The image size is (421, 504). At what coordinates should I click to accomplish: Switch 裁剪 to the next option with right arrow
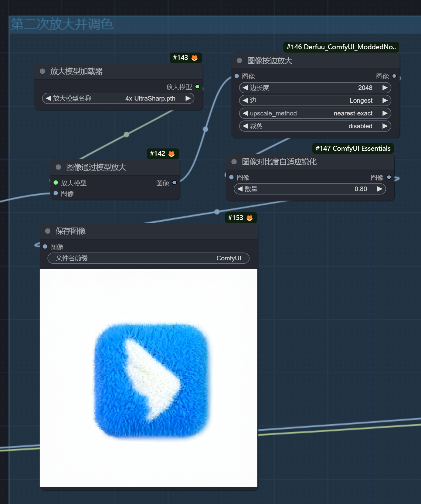click(x=385, y=126)
